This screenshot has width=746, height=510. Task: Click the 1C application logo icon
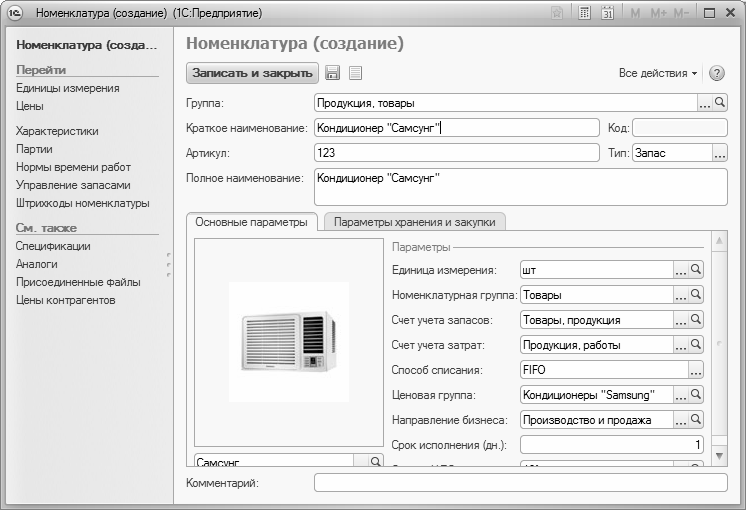[15, 13]
